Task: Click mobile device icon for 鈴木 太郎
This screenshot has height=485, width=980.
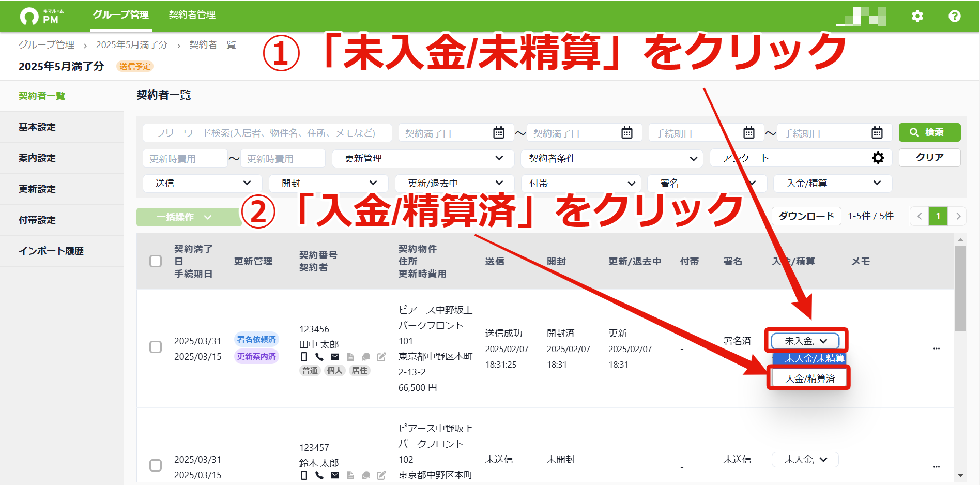Action: (x=304, y=475)
